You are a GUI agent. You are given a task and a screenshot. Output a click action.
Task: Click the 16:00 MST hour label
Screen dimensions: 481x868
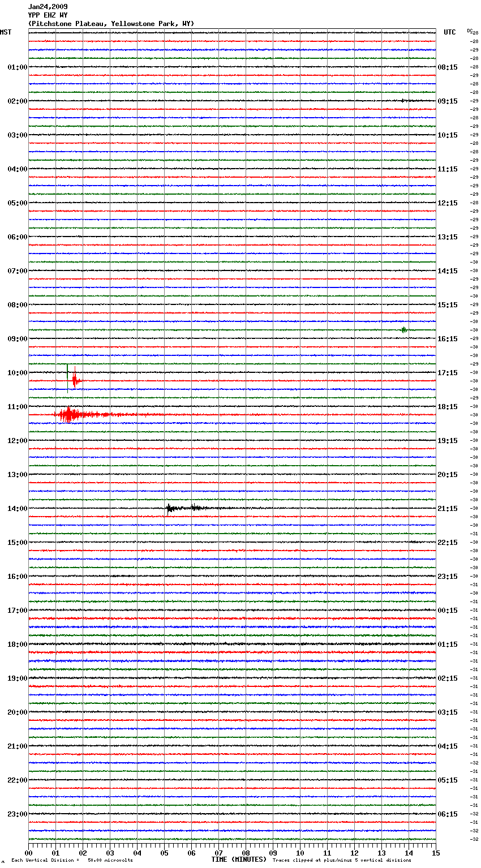point(18,577)
